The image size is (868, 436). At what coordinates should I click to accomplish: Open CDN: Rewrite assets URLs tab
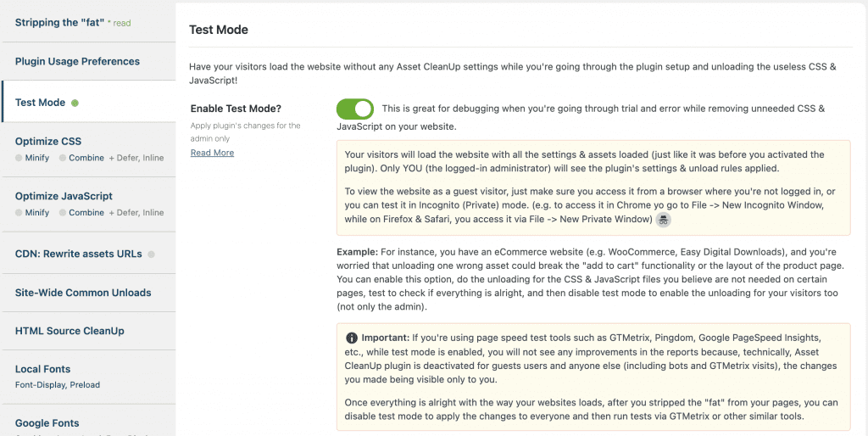coord(79,254)
